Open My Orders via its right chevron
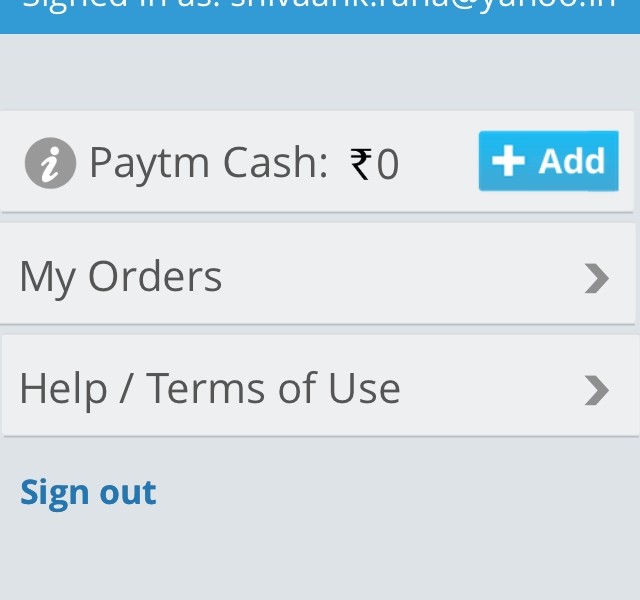Viewport: 640px width, 600px height. pos(596,278)
